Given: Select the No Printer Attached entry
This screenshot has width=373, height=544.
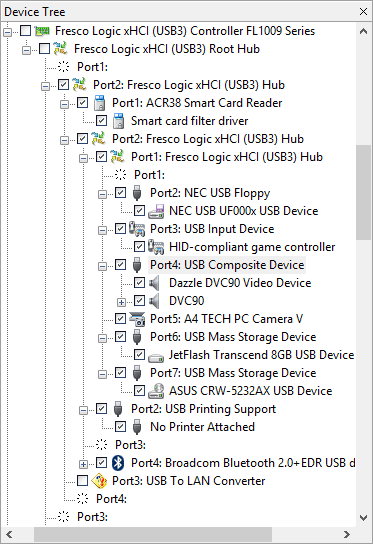Looking at the screenshot, I should click(x=202, y=427).
